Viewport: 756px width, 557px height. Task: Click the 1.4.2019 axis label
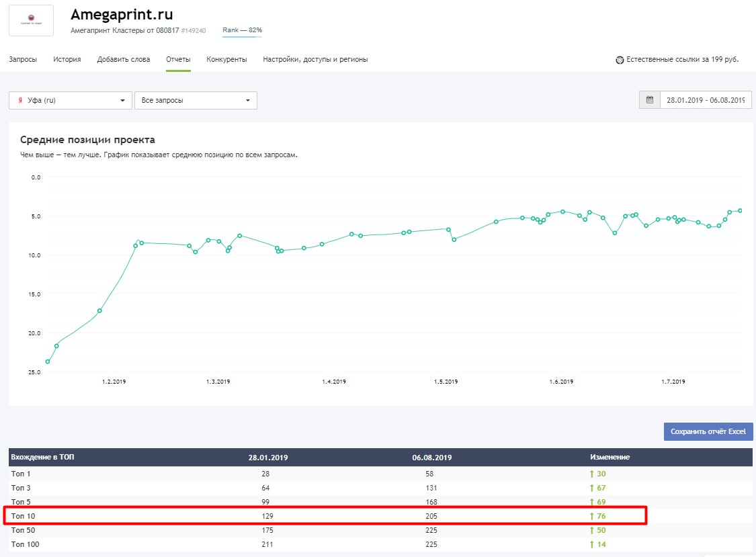tap(333, 382)
